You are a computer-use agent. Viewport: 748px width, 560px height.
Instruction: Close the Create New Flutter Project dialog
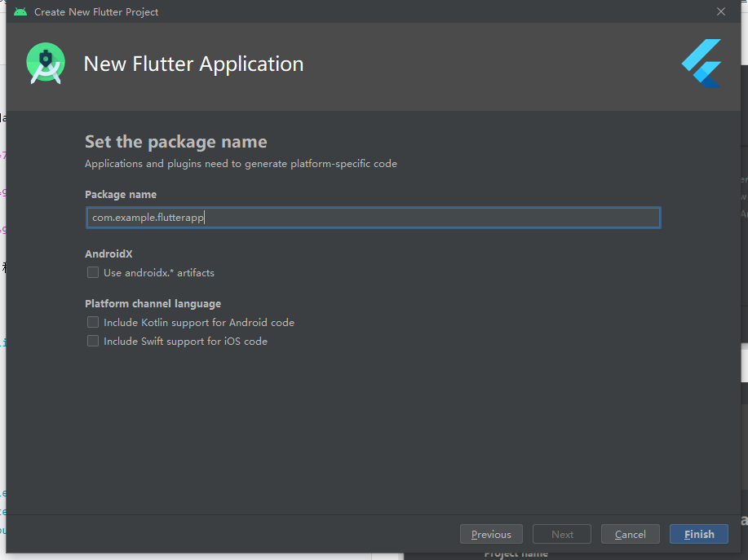pos(721,11)
